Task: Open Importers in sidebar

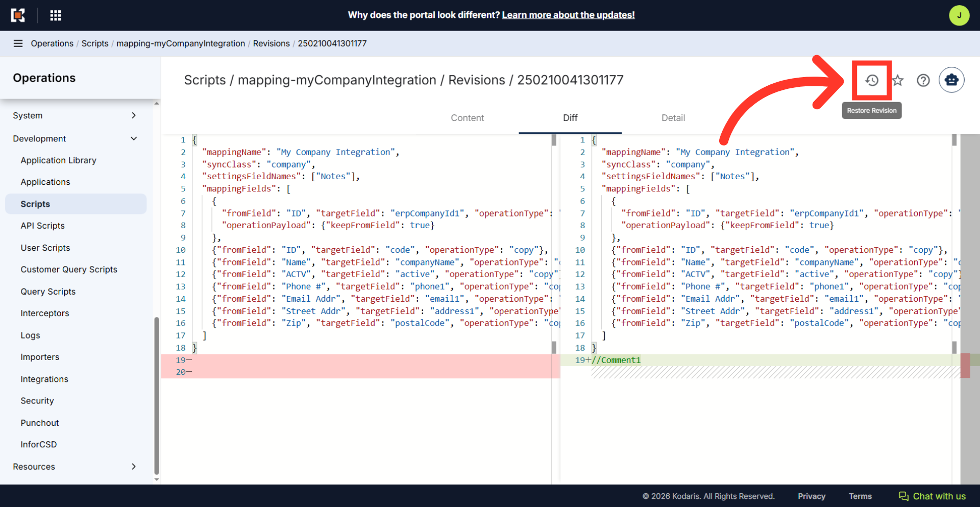Action: [40, 357]
